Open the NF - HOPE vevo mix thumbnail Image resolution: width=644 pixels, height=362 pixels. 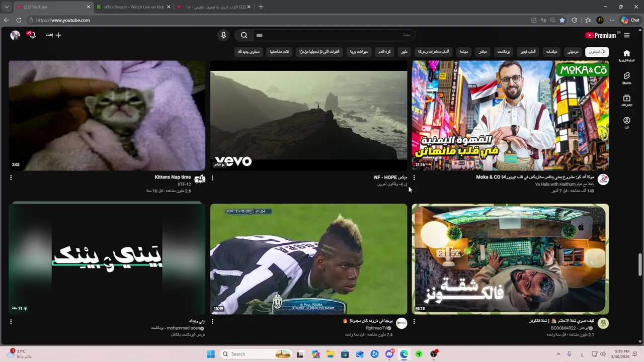(308, 116)
